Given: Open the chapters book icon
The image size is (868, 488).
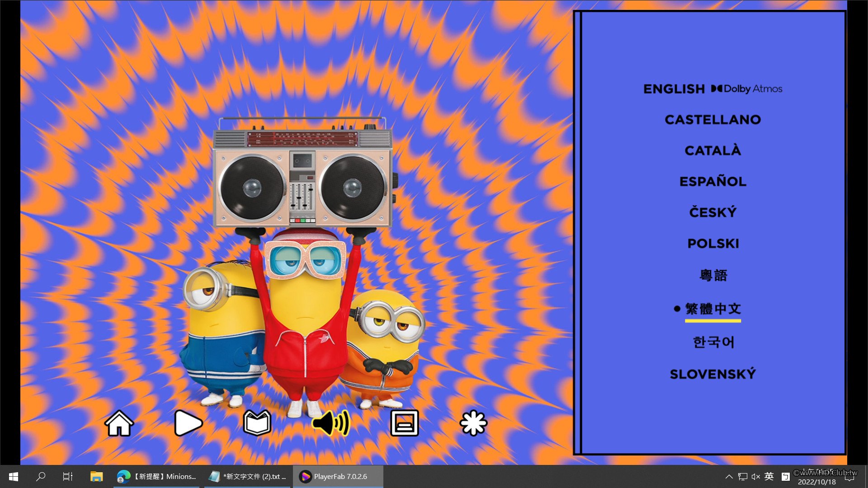Looking at the screenshot, I should [x=257, y=423].
